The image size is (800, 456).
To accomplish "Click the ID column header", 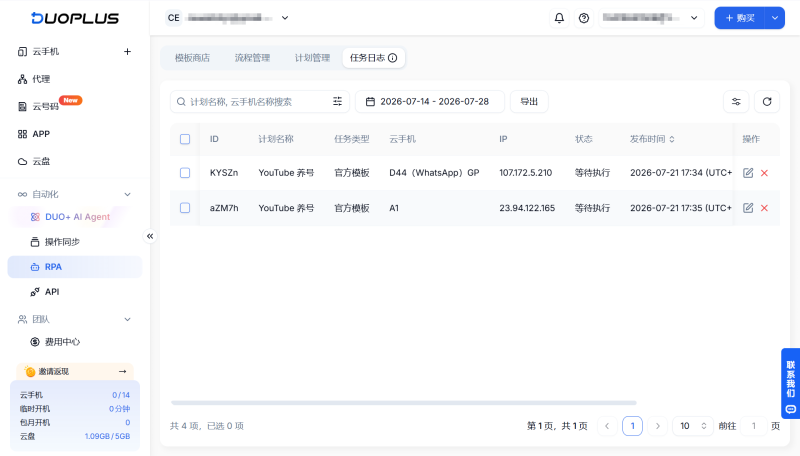I will click(x=214, y=139).
